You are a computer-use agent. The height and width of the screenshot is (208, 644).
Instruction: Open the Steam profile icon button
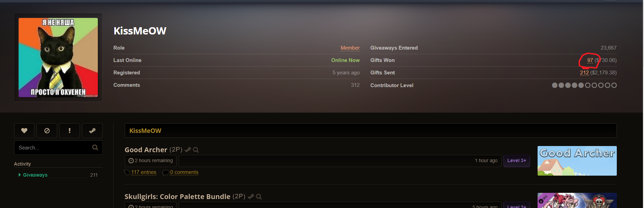92,131
